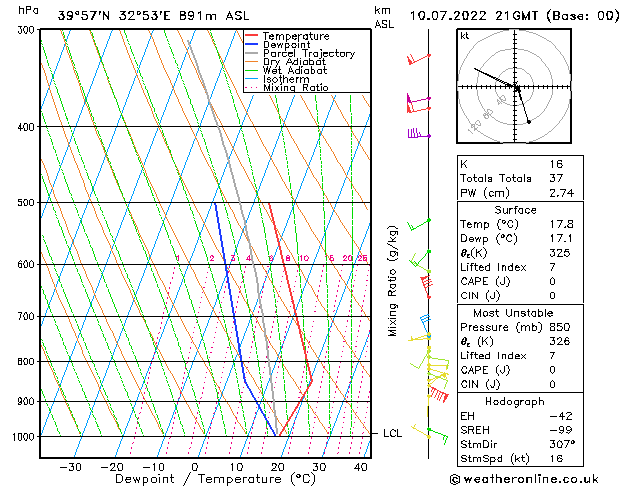Click the Temperature legend entry
Viewport: 629px width, 486px height.
(296, 36)
